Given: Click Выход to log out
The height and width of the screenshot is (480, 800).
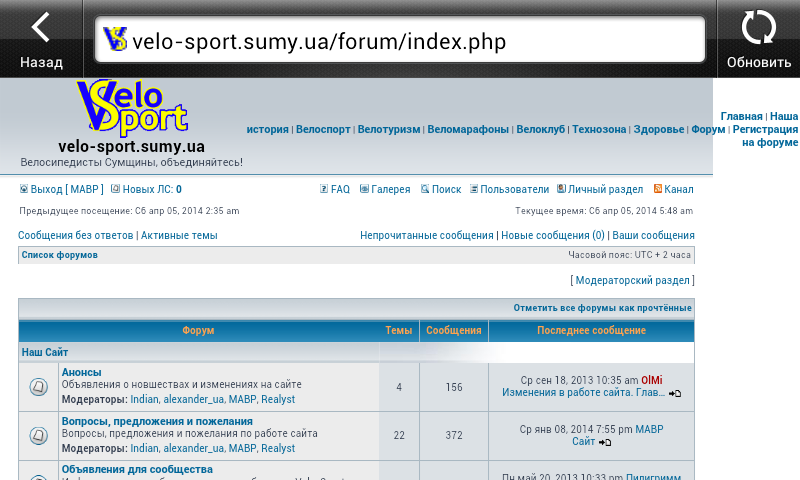Looking at the screenshot, I should [46, 189].
